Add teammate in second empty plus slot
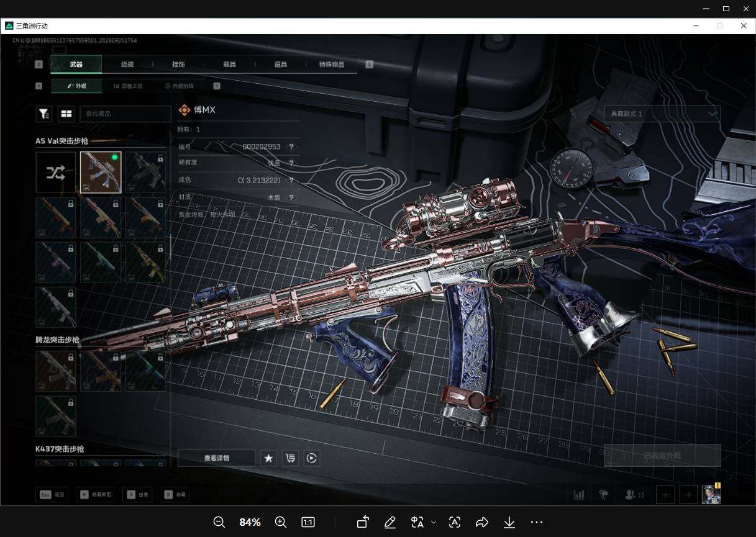 [x=688, y=495]
